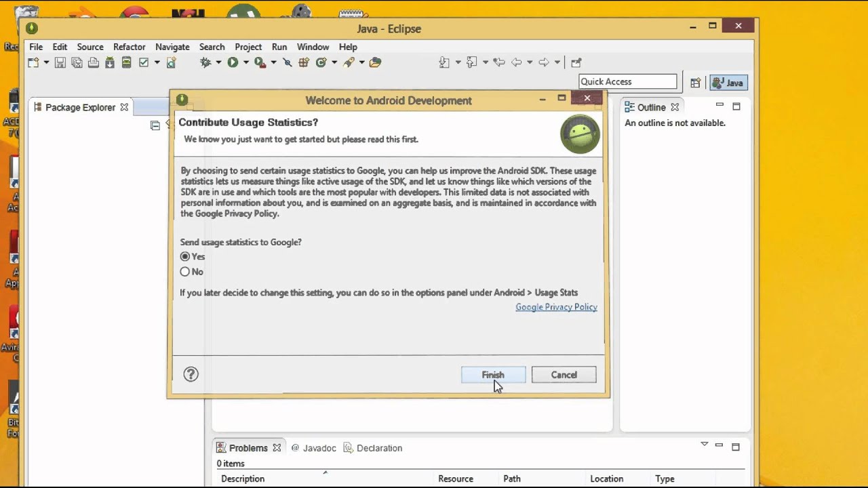The height and width of the screenshot is (488, 868).
Task: Switch to the Declaration tab
Action: point(373,448)
